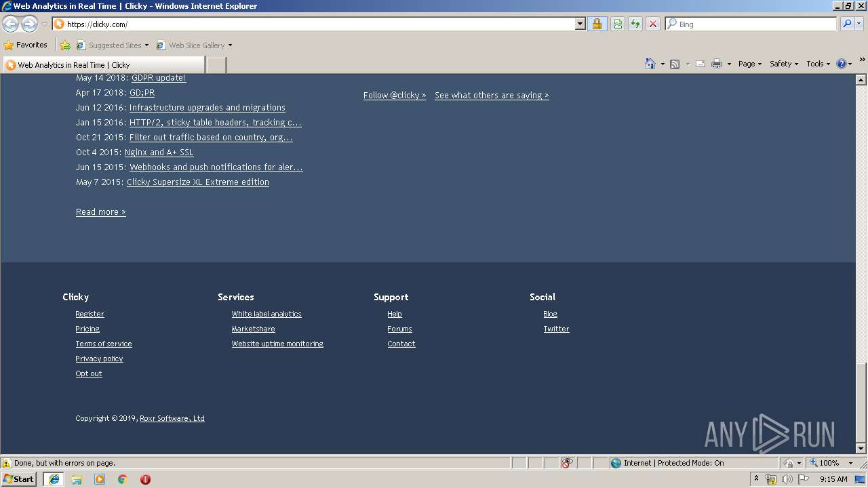Open the Page menu
This screenshot has height=488, width=868.
coord(750,64)
